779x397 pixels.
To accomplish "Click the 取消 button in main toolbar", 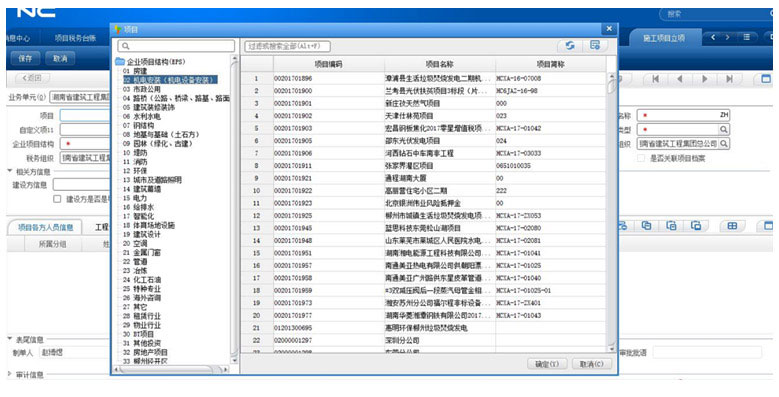I will [x=60, y=59].
